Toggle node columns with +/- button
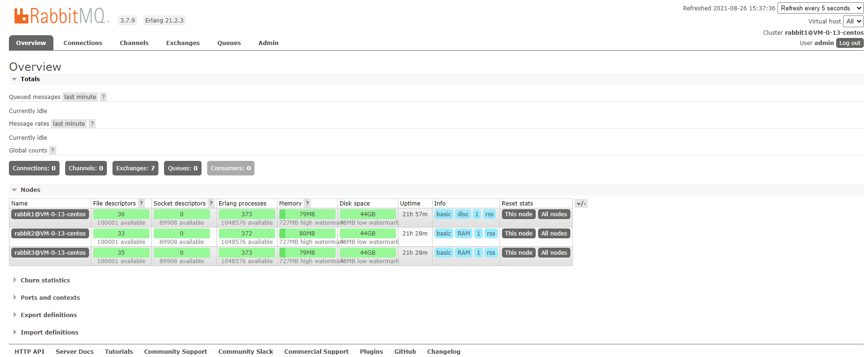Viewport: 868px width, 357px height. [581, 204]
